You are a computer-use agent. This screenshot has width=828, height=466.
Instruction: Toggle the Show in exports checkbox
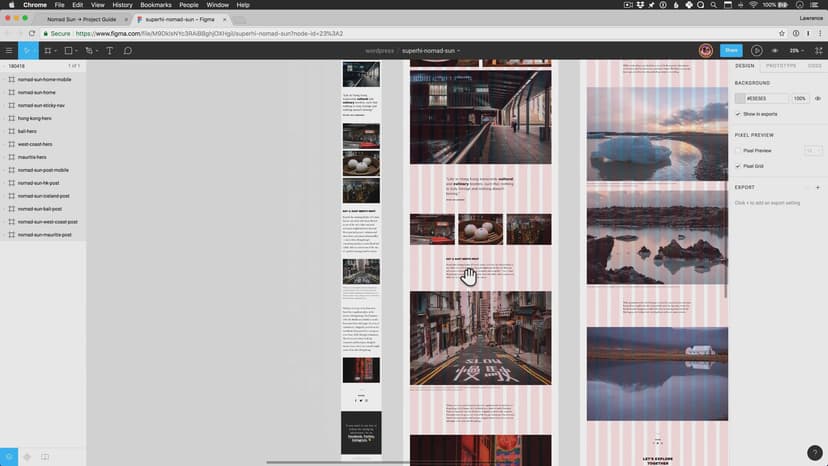(x=738, y=114)
